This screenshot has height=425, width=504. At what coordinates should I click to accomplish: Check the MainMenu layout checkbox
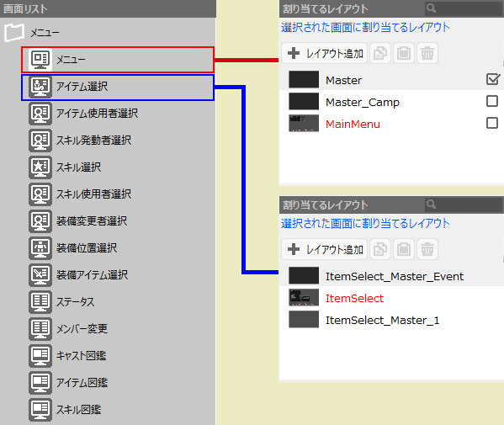click(x=492, y=123)
